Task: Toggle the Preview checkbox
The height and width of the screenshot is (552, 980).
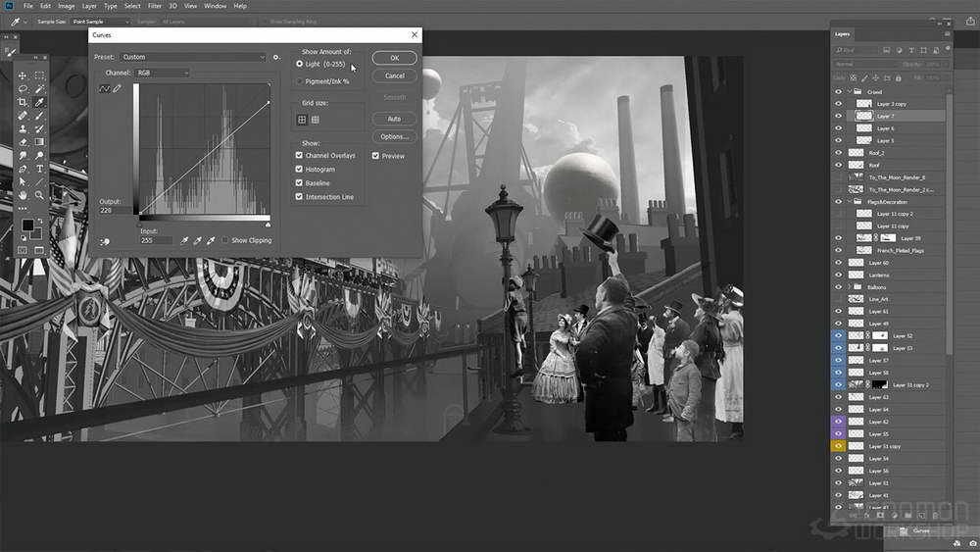Action: [x=375, y=156]
